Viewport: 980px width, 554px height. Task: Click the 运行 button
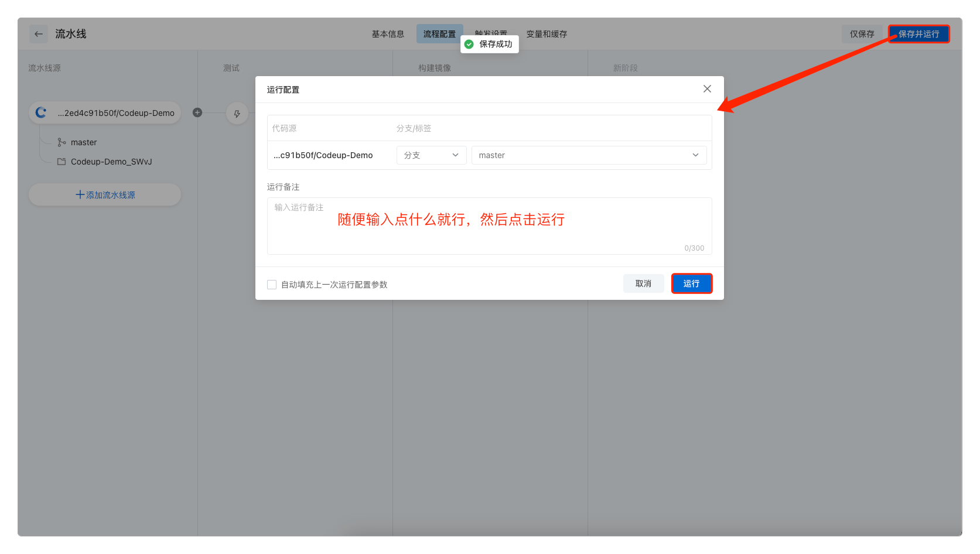pos(691,283)
